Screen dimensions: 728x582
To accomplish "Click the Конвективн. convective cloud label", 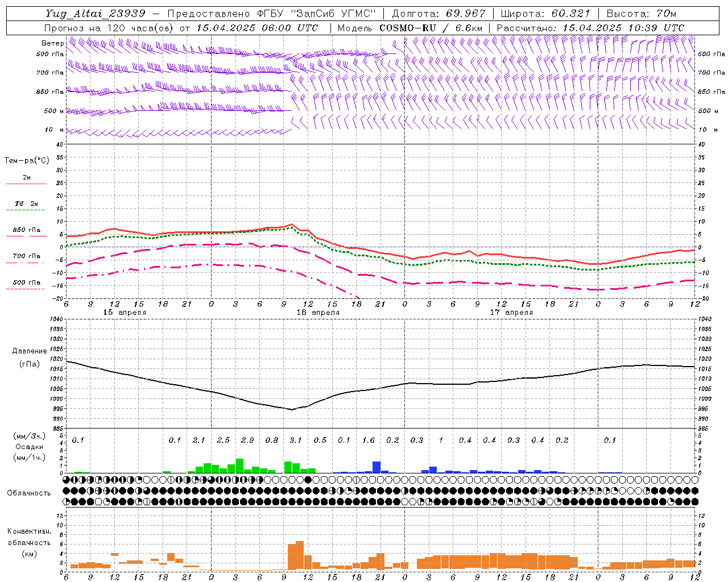I will pyautogui.click(x=29, y=531).
